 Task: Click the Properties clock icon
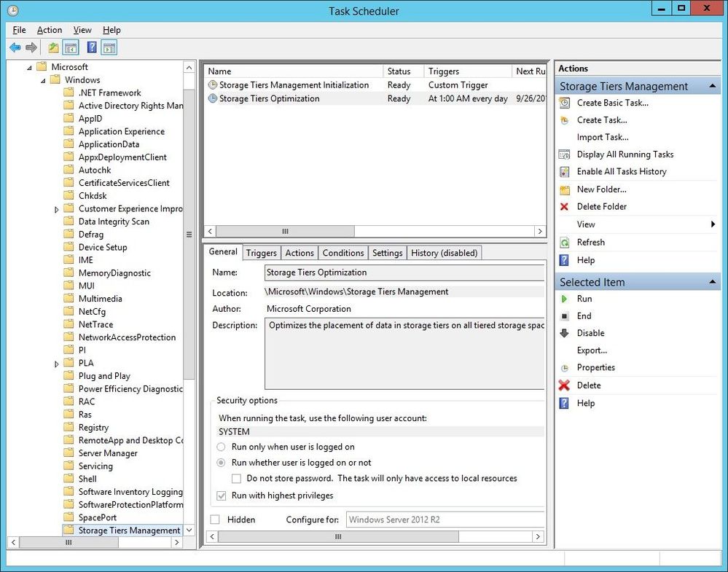[x=565, y=368]
